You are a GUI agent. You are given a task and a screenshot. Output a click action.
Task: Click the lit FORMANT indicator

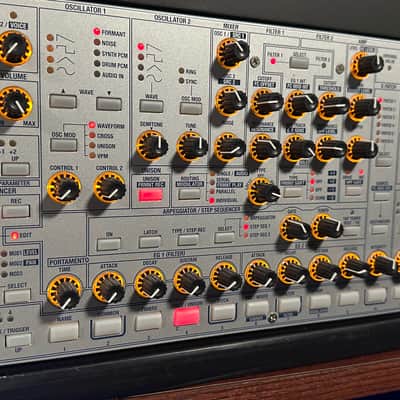coord(97,32)
